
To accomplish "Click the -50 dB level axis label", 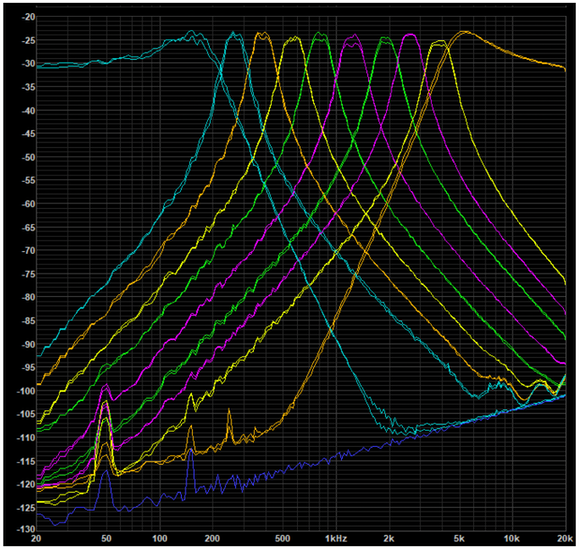I will (28, 157).
